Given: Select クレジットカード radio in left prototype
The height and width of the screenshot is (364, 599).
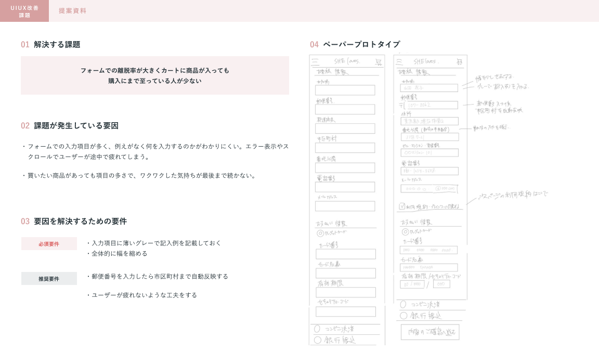Looking at the screenshot, I should (x=320, y=233).
